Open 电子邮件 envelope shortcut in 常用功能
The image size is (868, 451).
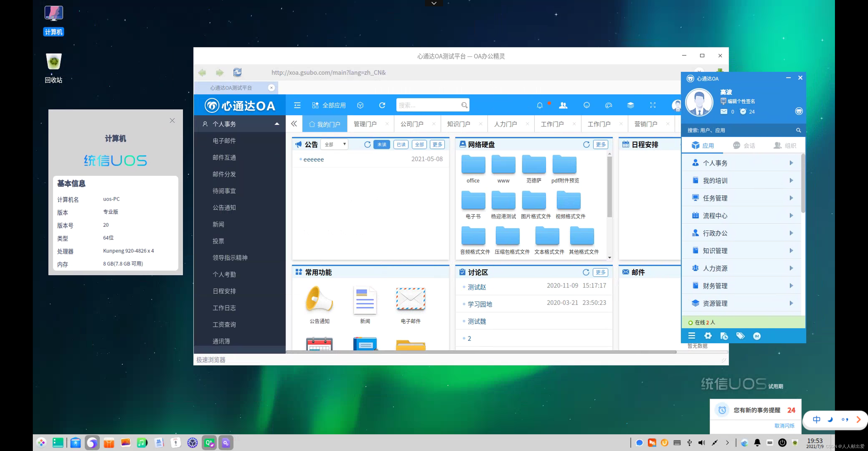[410, 305]
